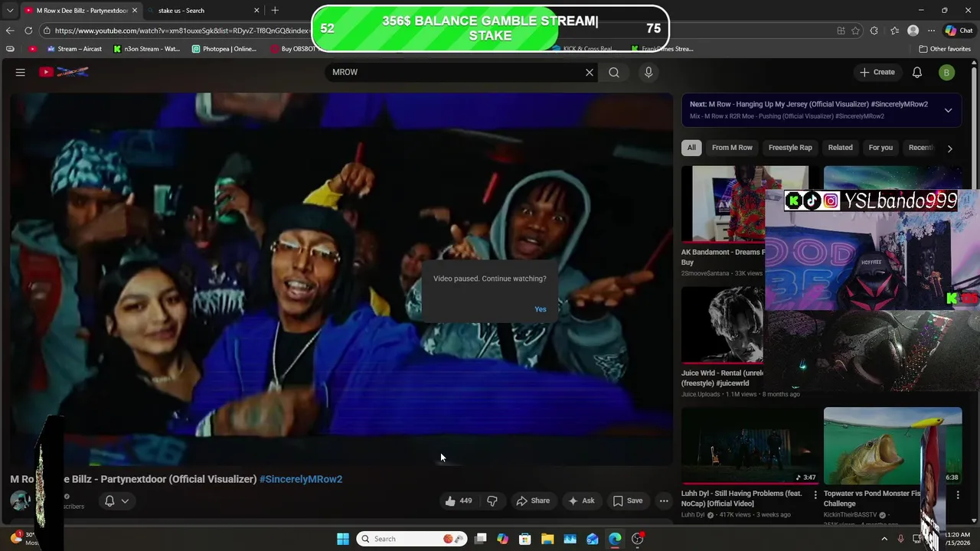Open options for the Topwater video
This screenshot has width=980, height=551.
[958, 495]
